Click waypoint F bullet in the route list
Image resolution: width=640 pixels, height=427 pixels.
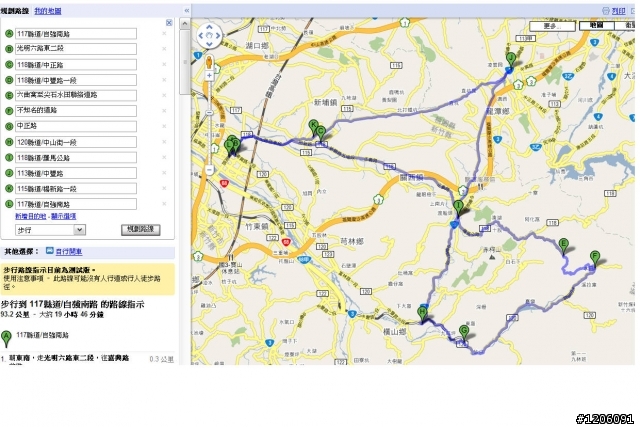(x=9, y=111)
